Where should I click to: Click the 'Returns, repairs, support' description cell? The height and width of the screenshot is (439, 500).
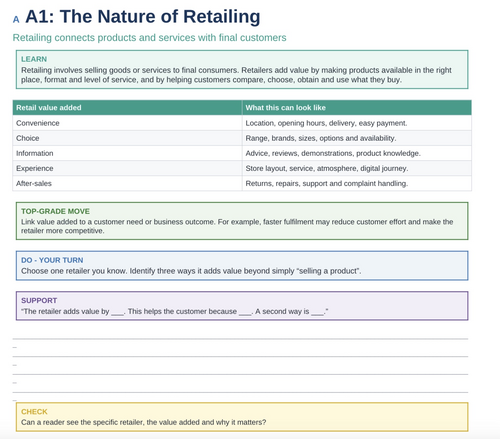point(357,183)
